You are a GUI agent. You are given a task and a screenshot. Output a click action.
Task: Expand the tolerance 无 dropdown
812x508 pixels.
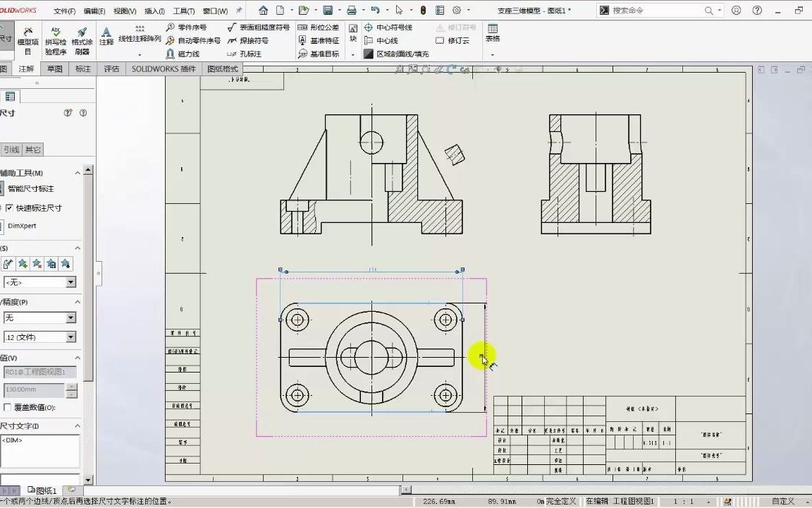tap(70, 317)
